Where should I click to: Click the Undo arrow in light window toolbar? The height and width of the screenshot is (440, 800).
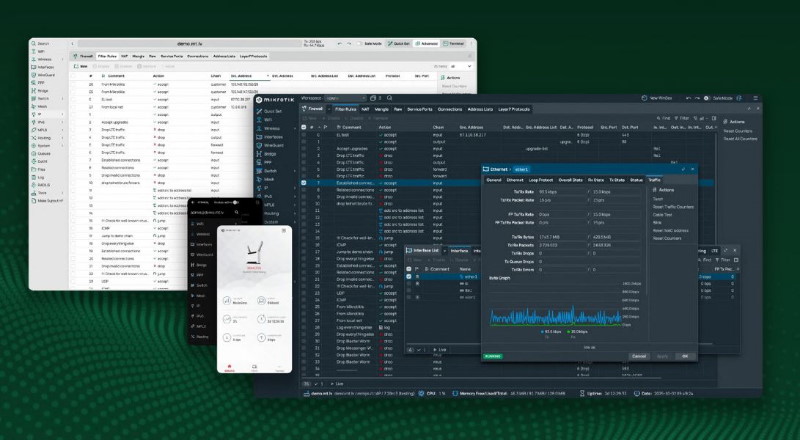coord(340,44)
